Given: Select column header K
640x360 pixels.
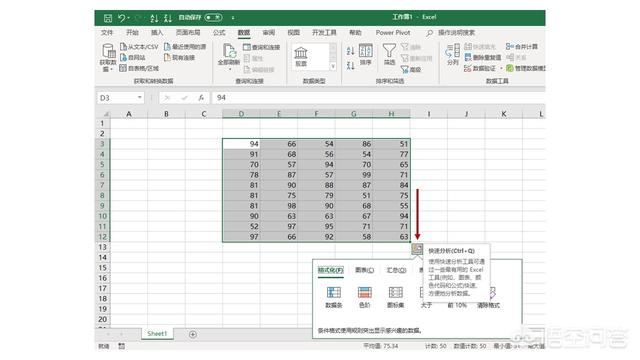Looking at the screenshot, I should [x=504, y=114].
